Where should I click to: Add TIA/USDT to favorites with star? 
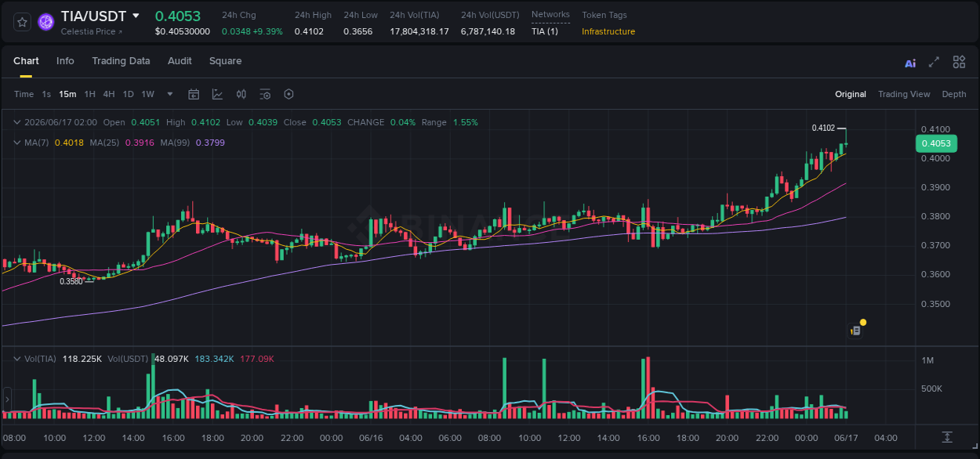coord(22,22)
